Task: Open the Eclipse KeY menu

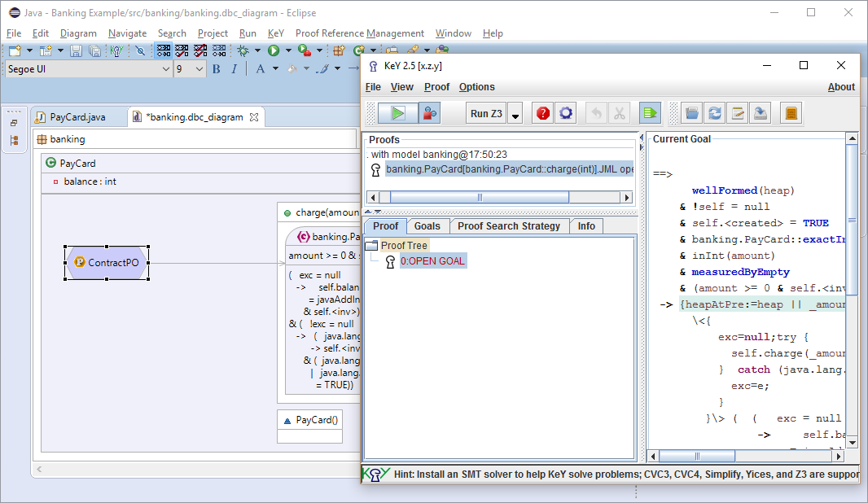Action: point(276,33)
